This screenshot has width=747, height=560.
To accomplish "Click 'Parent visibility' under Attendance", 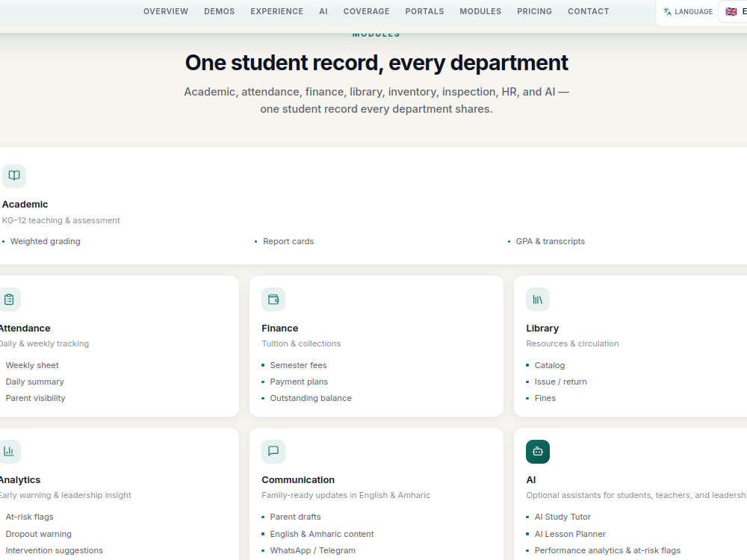I will click(x=35, y=398).
